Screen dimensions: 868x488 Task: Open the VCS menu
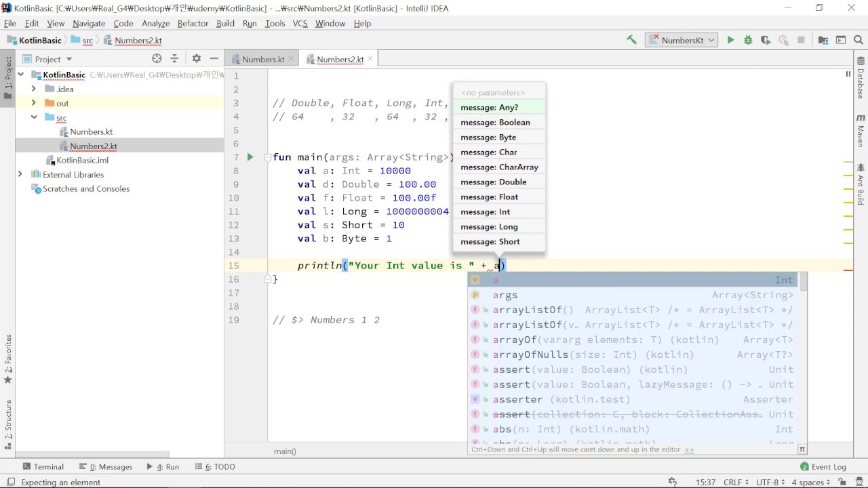[300, 23]
